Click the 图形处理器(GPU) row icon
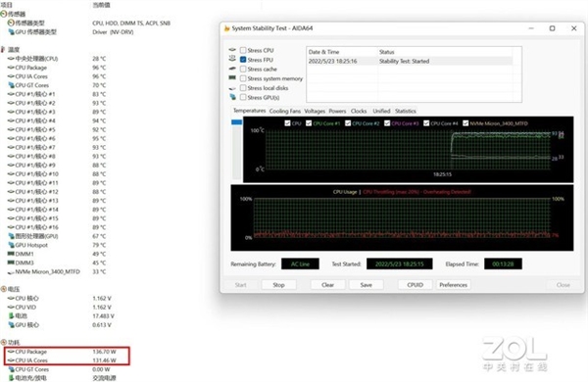Screen dimensions: 588x382 (11, 236)
